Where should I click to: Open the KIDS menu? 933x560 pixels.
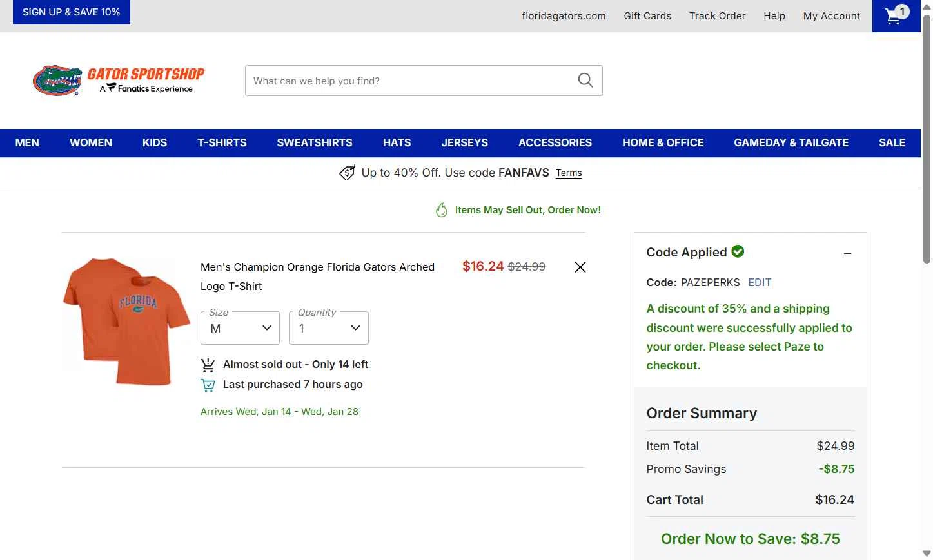[155, 143]
